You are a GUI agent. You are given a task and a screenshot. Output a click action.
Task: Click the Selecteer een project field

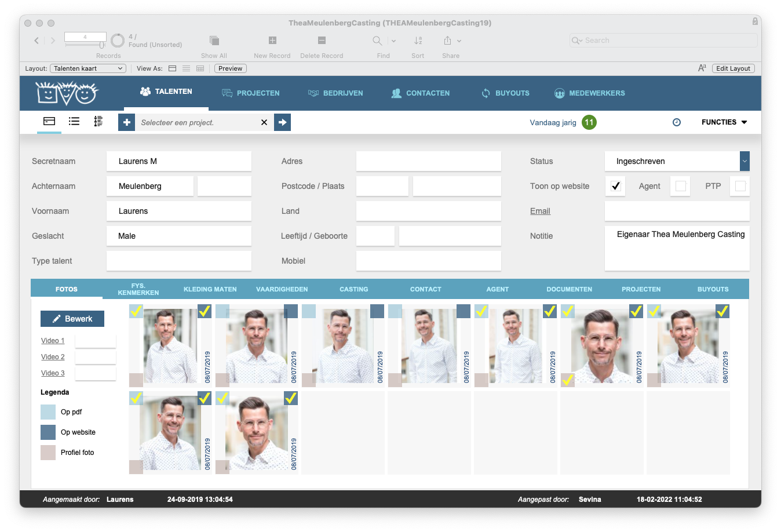point(197,122)
